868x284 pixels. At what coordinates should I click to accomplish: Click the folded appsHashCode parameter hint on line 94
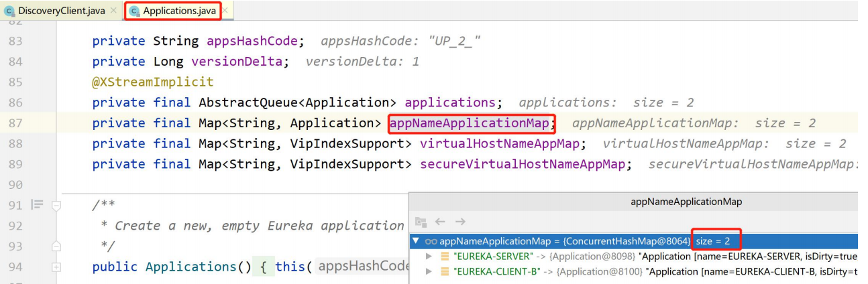[362, 267]
